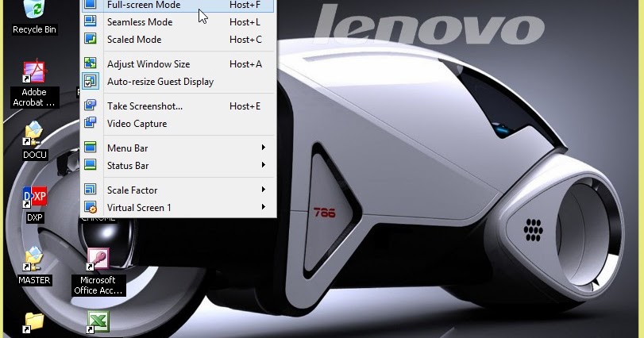The height and width of the screenshot is (338, 644).
Task: Click the Host+F shortcut text
Action: pos(245,5)
